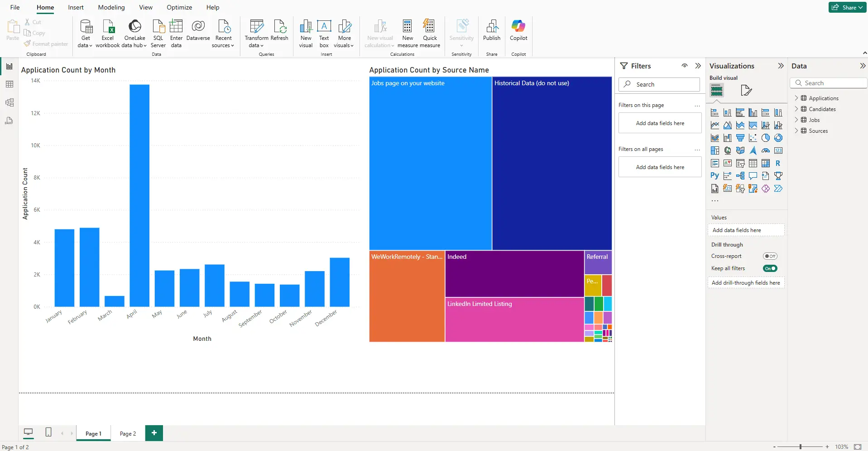The width and height of the screenshot is (868, 451).
Task: Open the Modeling ribbon tab
Action: coord(111,7)
